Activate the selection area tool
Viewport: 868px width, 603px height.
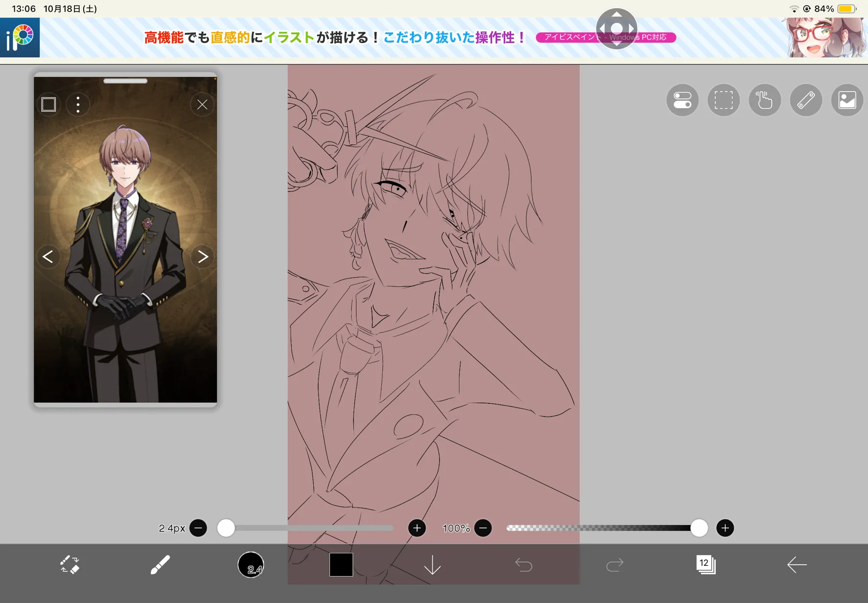click(724, 100)
